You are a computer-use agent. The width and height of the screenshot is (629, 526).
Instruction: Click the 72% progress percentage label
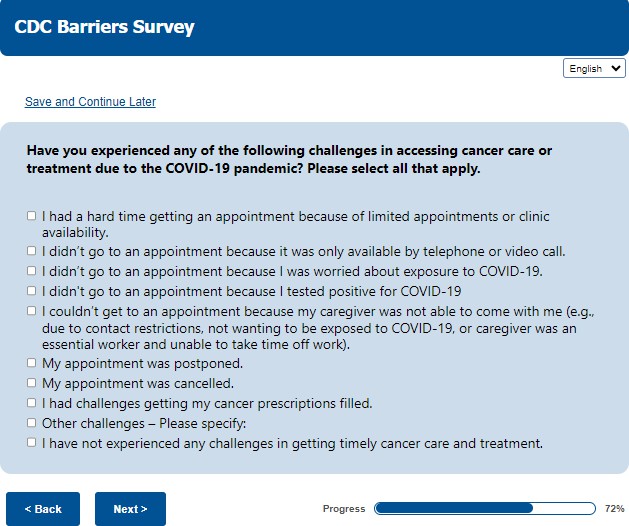point(614,509)
